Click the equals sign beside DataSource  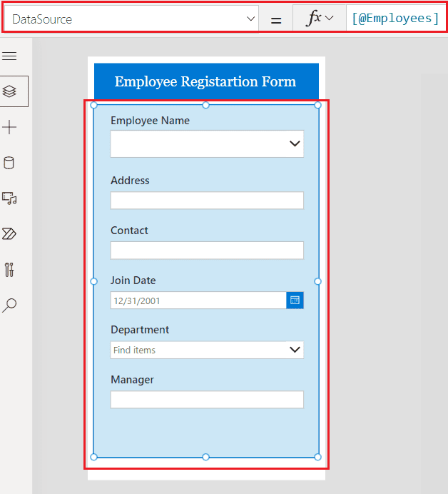(x=276, y=21)
